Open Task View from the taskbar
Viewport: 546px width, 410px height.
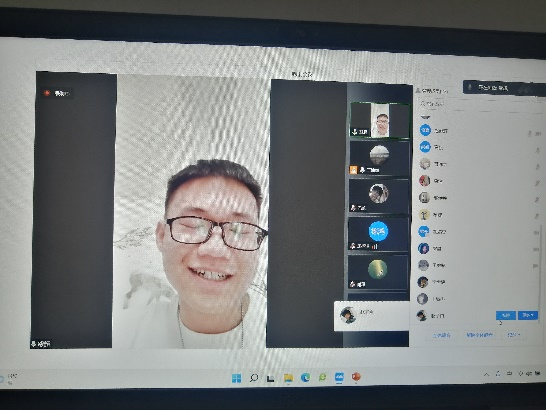271,379
